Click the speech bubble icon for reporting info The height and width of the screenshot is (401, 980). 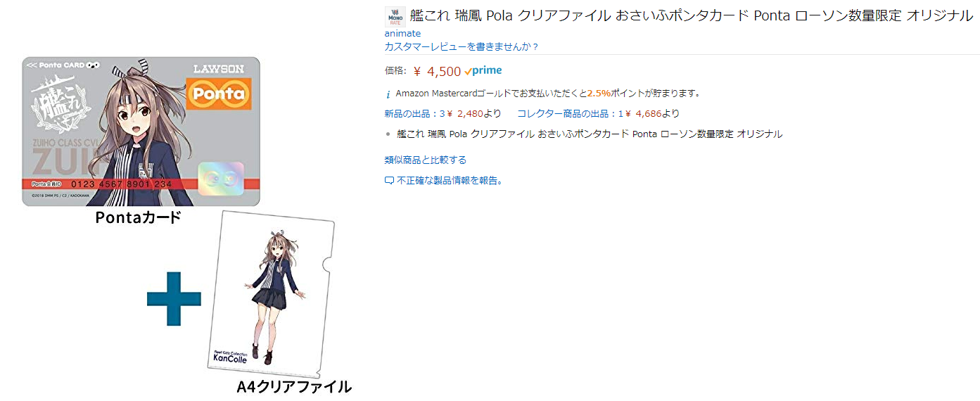(389, 181)
